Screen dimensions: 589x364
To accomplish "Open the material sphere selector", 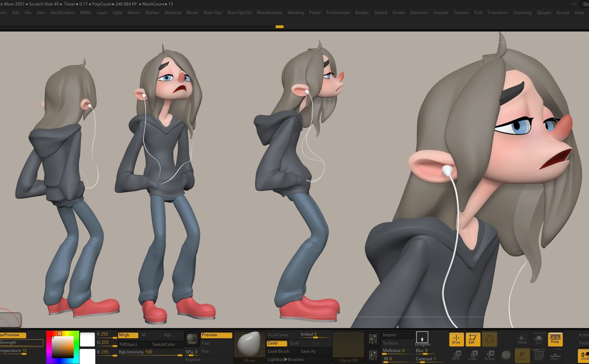I will click(250, 345).
